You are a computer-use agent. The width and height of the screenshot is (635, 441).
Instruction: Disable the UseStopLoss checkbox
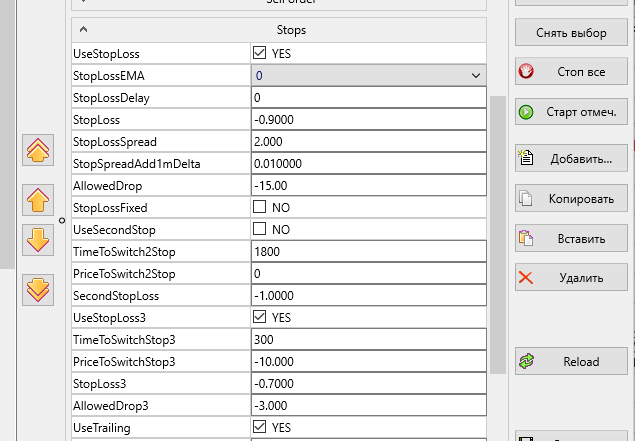click(x=260, y=53)
